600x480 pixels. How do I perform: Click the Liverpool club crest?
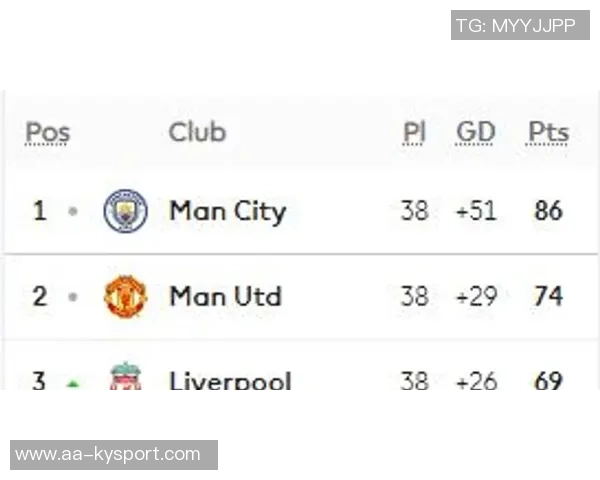126,378
